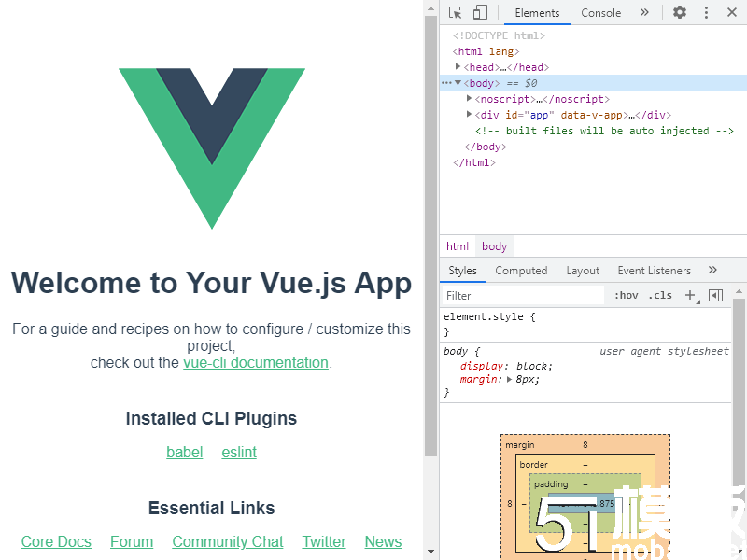Click the babel plugin link
Viewport: 747px width, 560px height.
point(184,452)
